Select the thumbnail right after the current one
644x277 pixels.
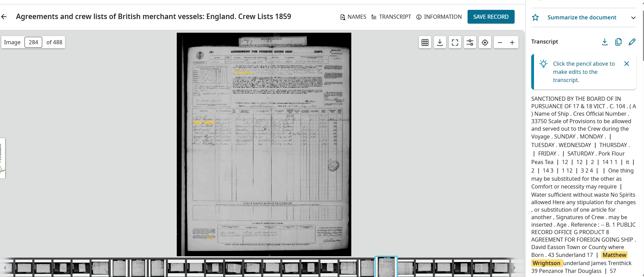[x=405, y=267]
